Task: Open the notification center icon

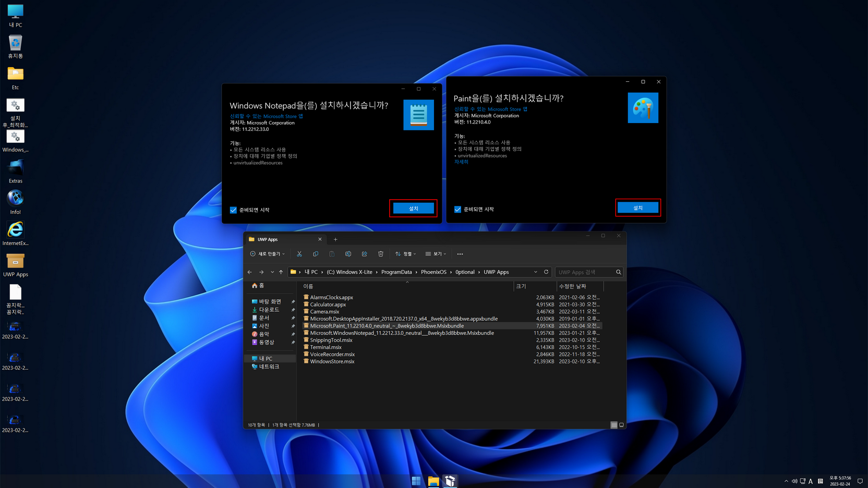Action: click(860, 481)
